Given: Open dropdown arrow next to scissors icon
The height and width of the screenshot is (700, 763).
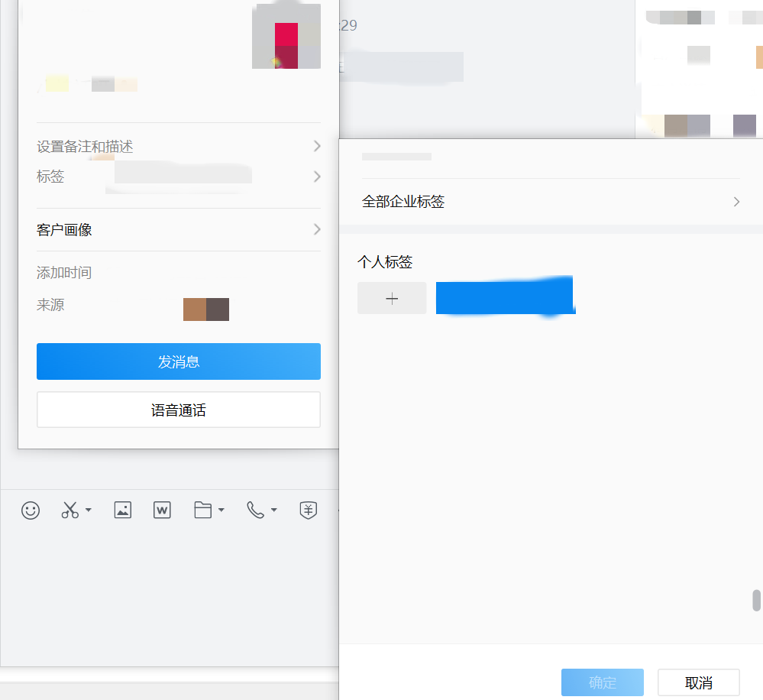Looking at the screenshot, I should pyautogui.click(x=89, y=510).
